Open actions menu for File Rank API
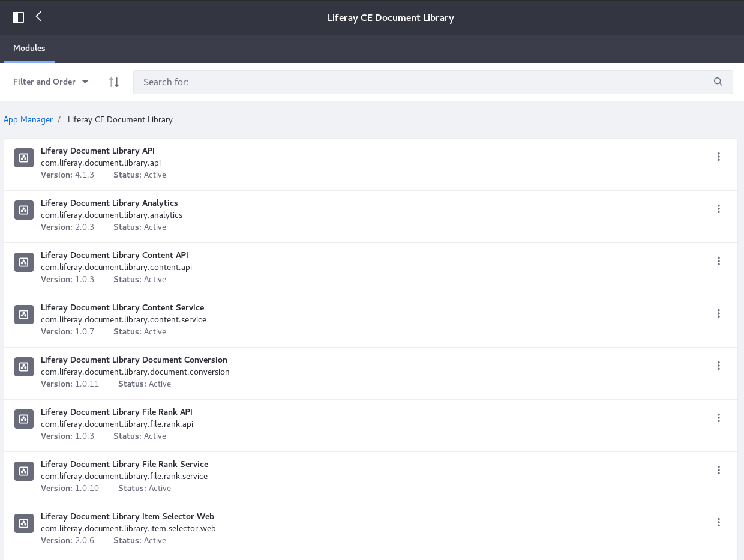744x560 pixels. pos(718,418)
